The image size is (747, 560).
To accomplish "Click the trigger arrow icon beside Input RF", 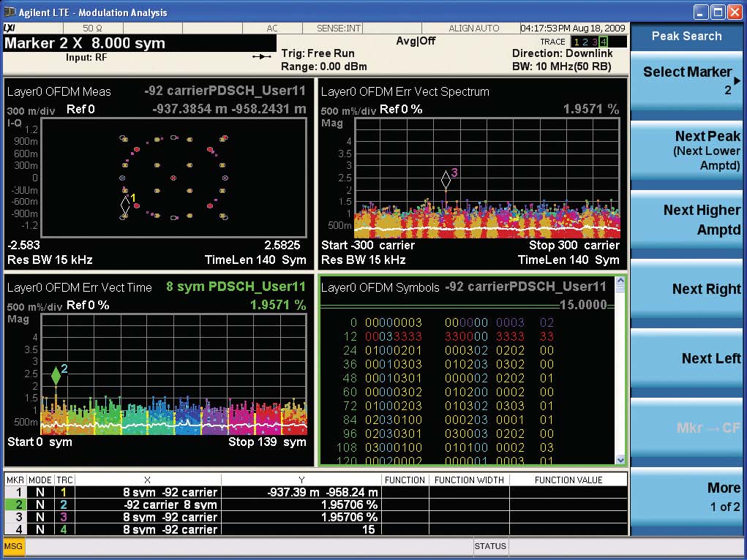I will (x=261, y=56).
